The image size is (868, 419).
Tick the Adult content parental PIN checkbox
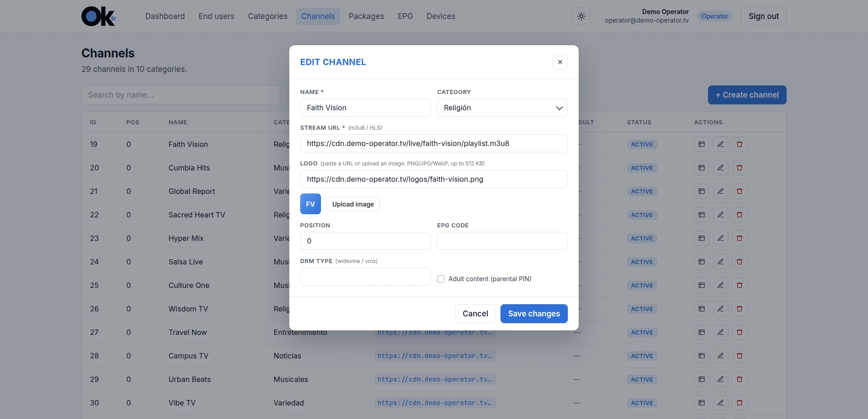(441, 279)
